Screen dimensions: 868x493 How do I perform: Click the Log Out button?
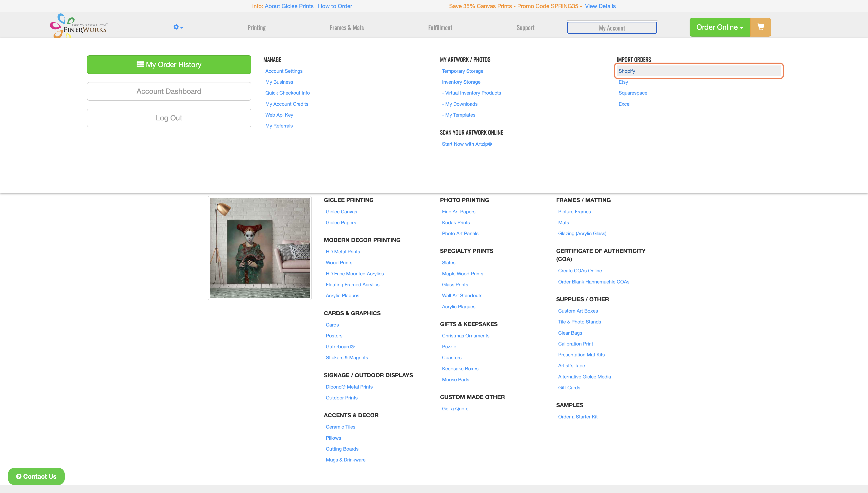tap(169, 118)
